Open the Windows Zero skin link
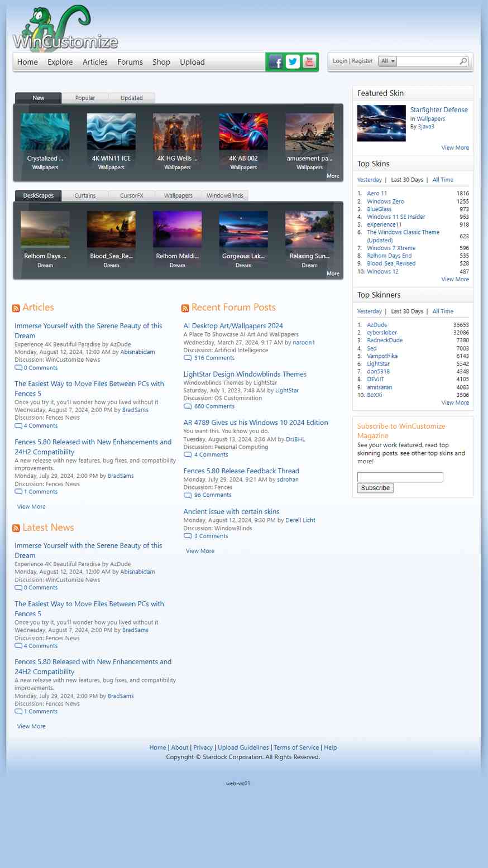488x868 pixels. (386, 202)
